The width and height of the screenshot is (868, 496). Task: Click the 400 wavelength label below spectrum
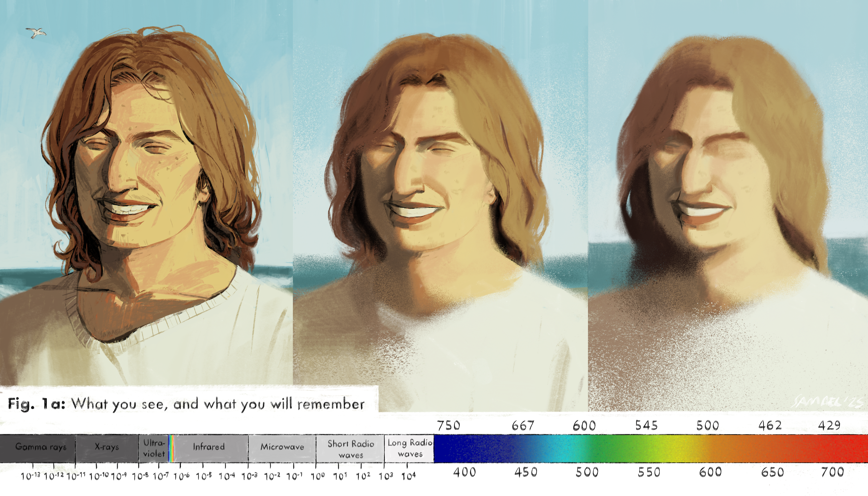pyautogui.click(x=464, y=472)
